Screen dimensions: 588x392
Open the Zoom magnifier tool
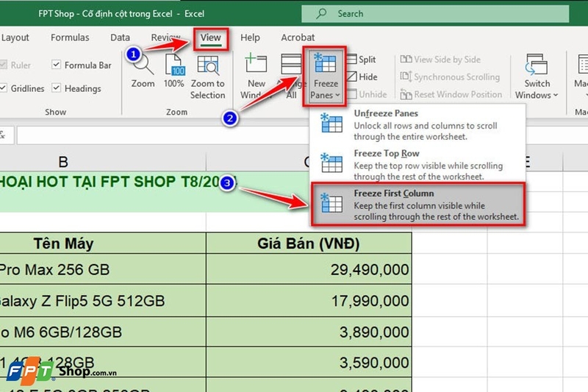pos(143,71)
